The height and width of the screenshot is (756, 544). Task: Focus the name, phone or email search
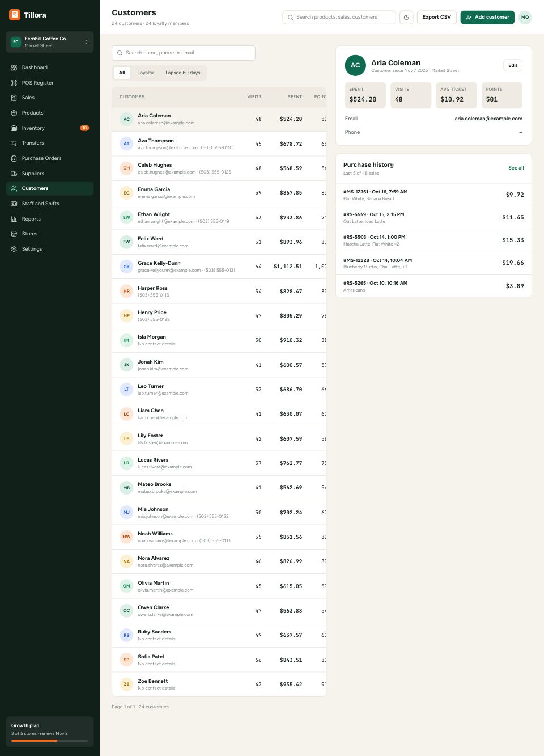pos(184,53)
